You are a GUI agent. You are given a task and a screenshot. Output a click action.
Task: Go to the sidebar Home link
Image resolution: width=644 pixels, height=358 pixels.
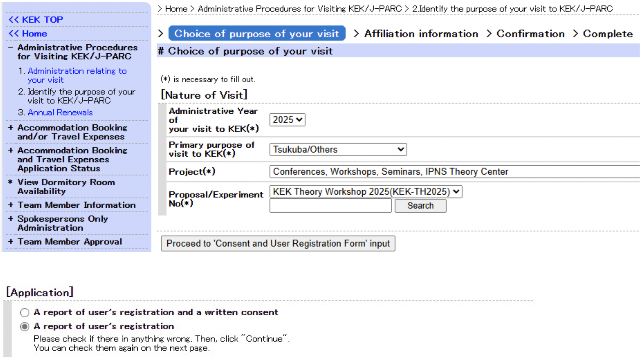click(28, 34)
